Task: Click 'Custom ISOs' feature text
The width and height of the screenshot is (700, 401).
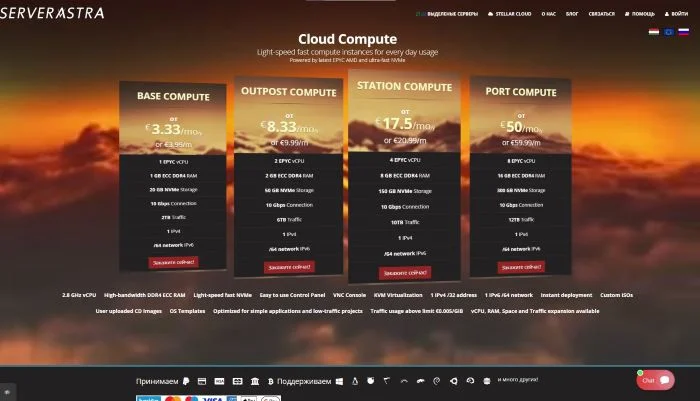Action: (616, 295)
